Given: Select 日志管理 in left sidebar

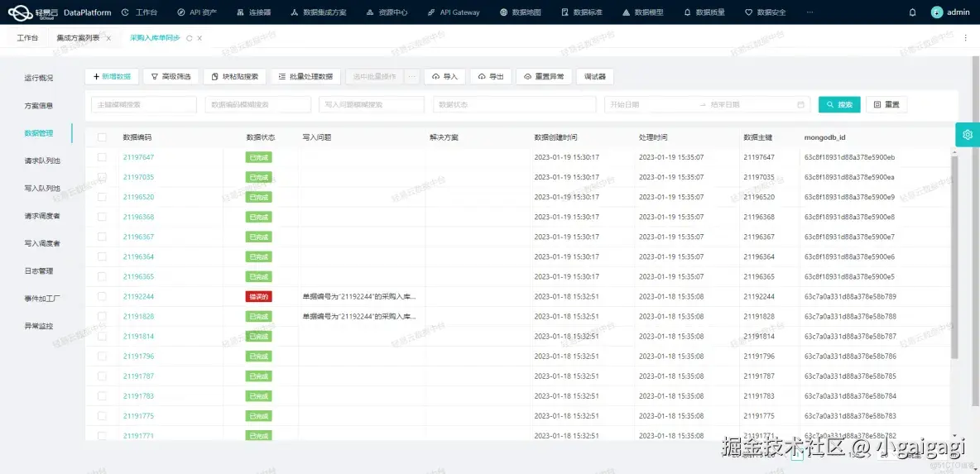Looking at the screenshot, I should coord(39,271).
